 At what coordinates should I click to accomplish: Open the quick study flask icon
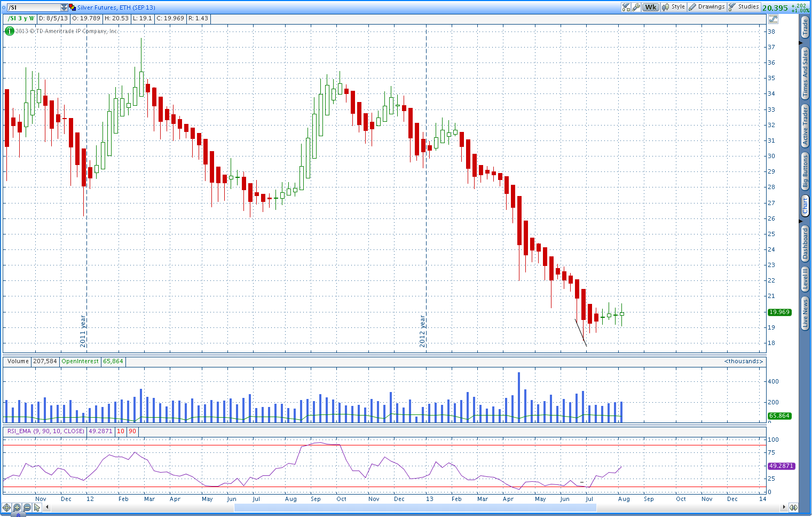tap(626, 7)
